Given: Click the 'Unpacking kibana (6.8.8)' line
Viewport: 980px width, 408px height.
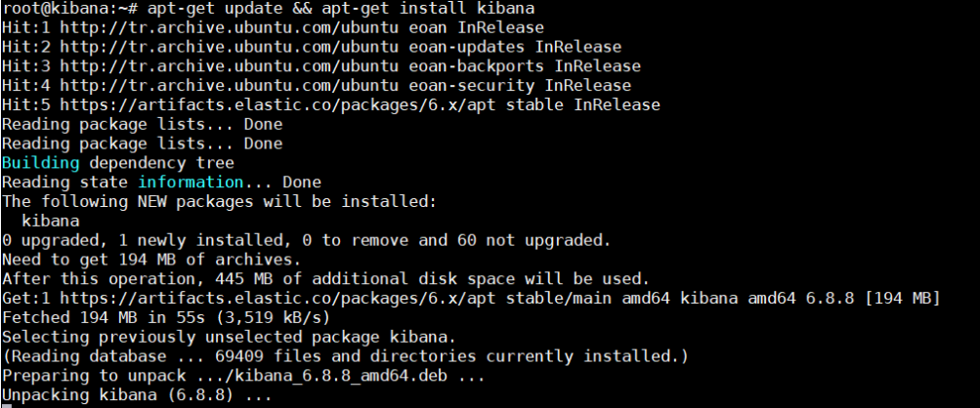Looking at the screenshot, I should click(x=137, y=395).
